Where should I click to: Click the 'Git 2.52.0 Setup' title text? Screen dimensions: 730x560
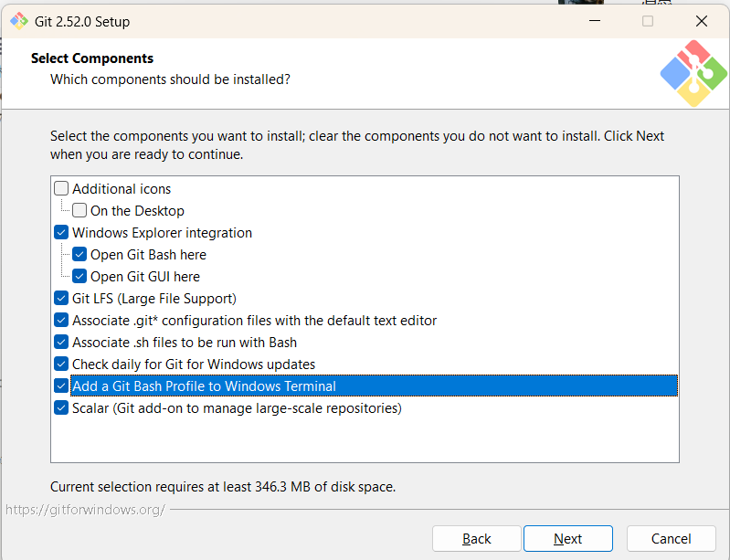[x=82, y=22]
